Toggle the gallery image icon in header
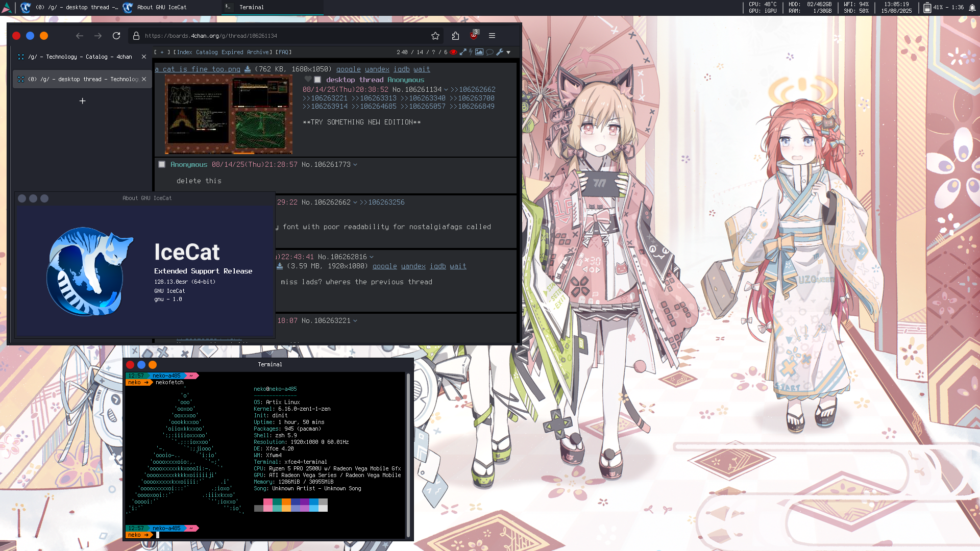980x551 pixels. click(479, 52)
